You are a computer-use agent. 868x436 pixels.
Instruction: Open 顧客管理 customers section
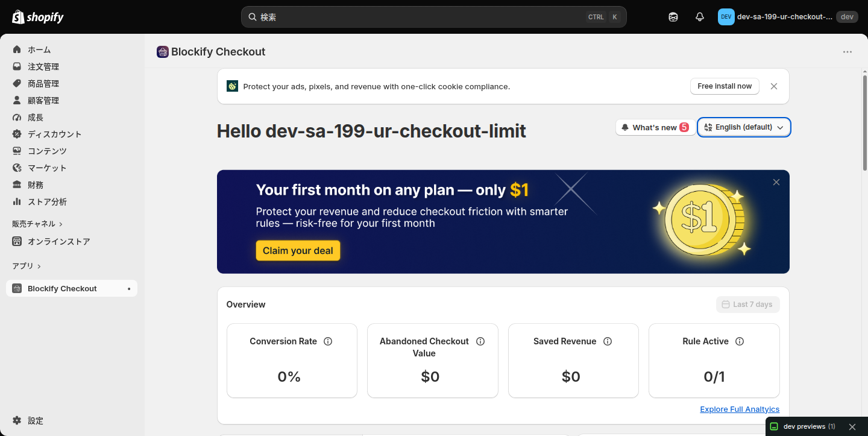tap(72, 100)
